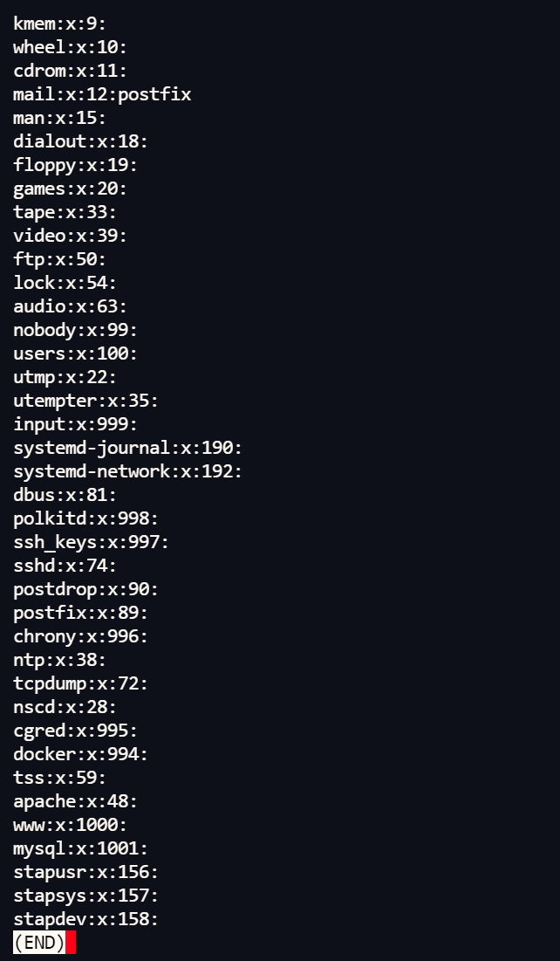The height and width of the screenshot is (961, 560).
Task: Click the polkitd group entry
Action: (x=86, y=518)
